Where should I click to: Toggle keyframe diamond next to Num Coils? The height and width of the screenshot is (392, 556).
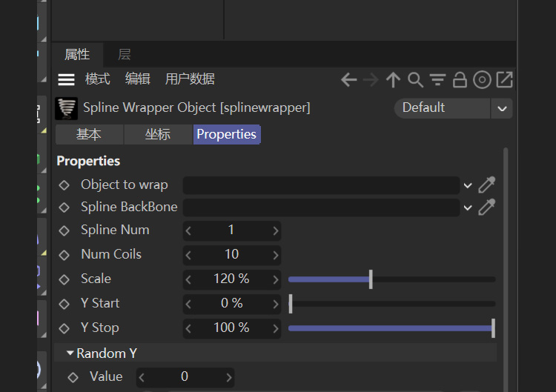click(x=64, y=255)
